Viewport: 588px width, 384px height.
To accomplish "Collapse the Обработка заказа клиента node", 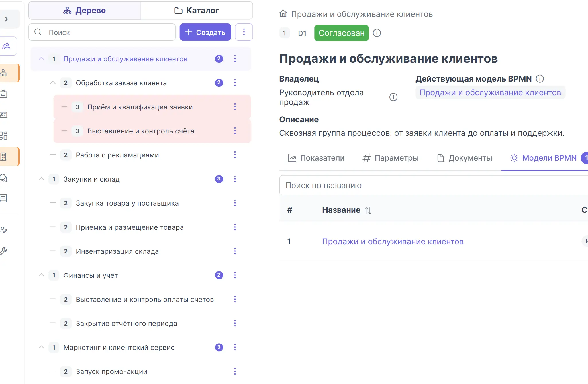I will (53, 83).
